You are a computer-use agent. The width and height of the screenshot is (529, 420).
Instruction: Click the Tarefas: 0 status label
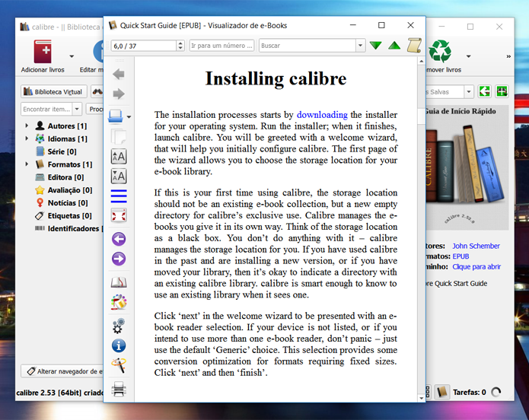(470, 392)
